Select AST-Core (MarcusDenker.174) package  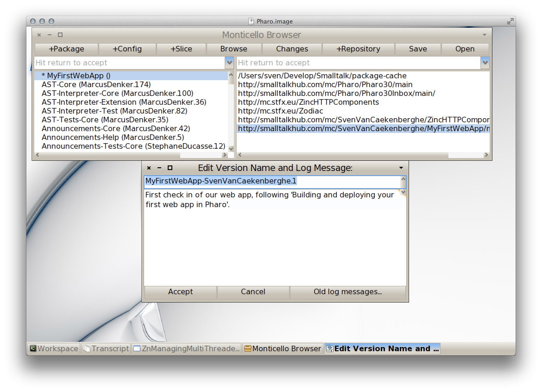pyautogui.click(x=131, y=85)
